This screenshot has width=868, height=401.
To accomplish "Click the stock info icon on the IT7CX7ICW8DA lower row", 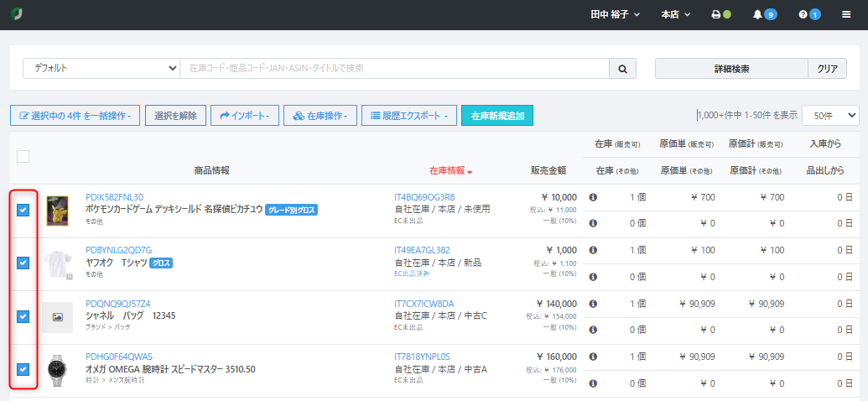I will click(593, 330).
